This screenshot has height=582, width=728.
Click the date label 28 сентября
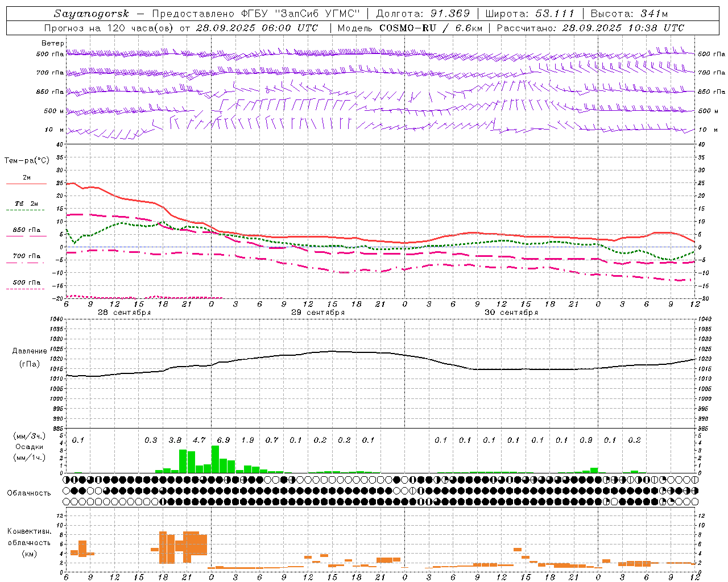[124, 313]
